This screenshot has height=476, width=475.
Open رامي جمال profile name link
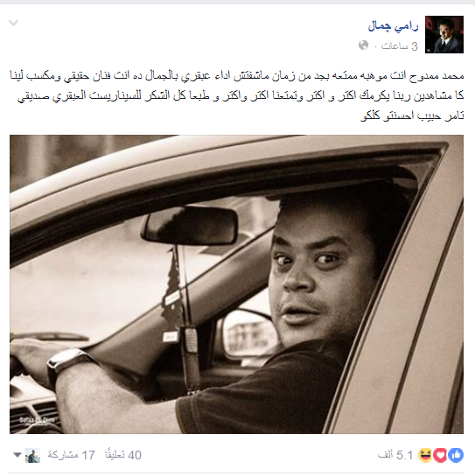coord(393,26)
